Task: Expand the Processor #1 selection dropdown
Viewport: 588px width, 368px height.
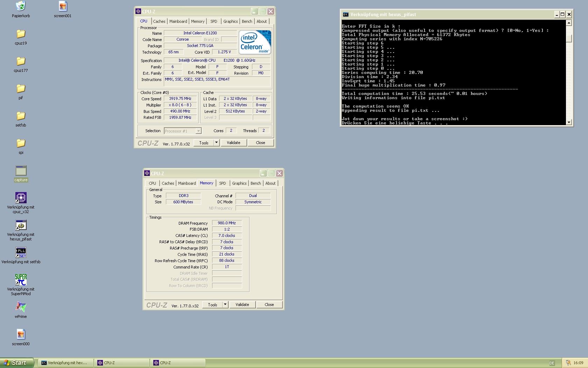Action: point(198,131)
